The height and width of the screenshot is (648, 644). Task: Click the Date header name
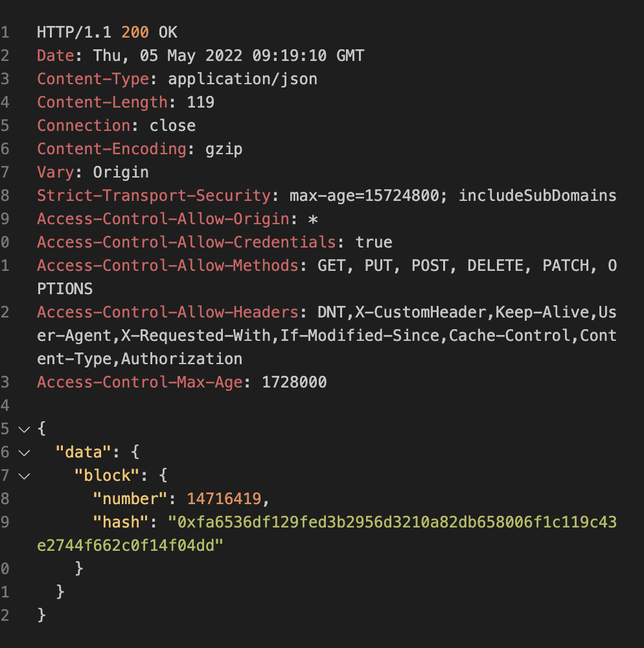tap(56, 56)
